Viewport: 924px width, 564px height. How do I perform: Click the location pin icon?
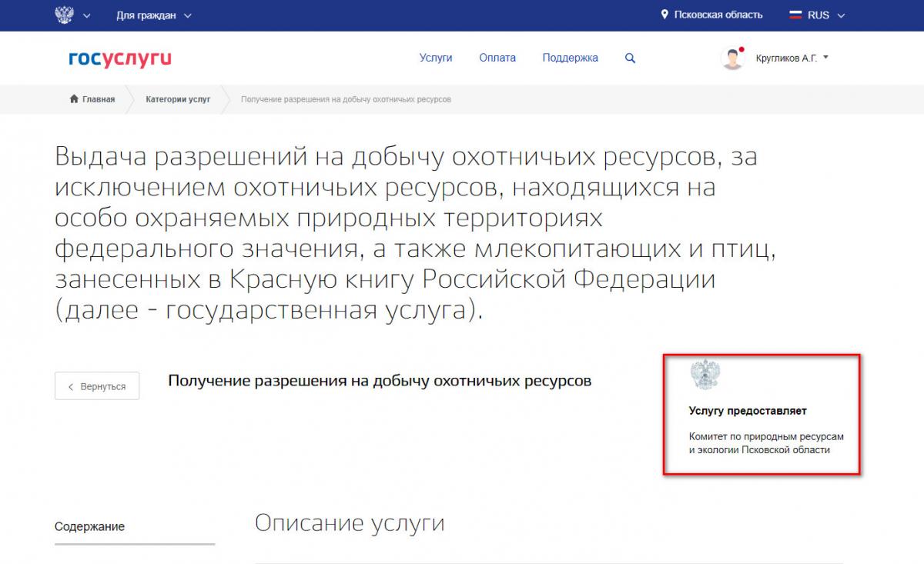665,15
